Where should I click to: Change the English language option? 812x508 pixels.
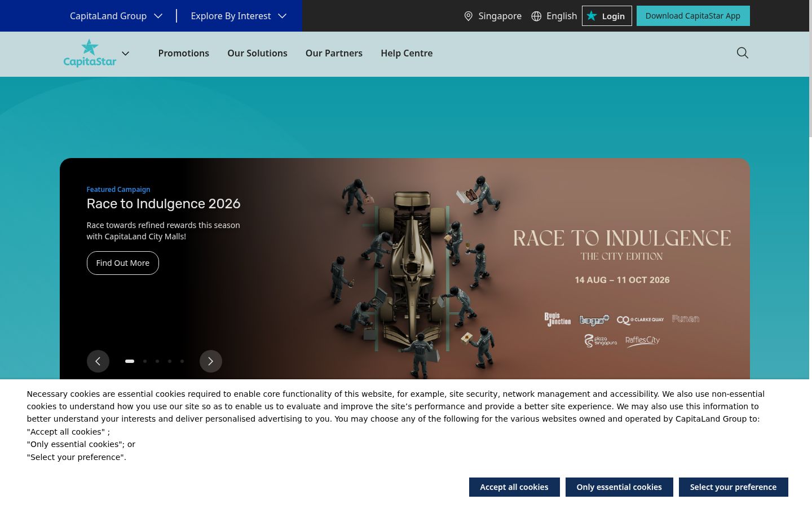pos(562,16)
